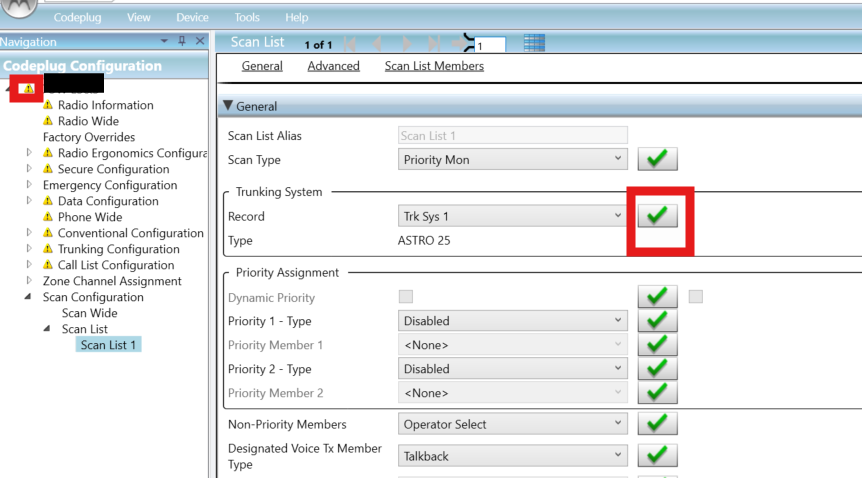862x478 pixels.
Task: Collapse Scan Configuration tree node
Action: [x=28, y=296]
